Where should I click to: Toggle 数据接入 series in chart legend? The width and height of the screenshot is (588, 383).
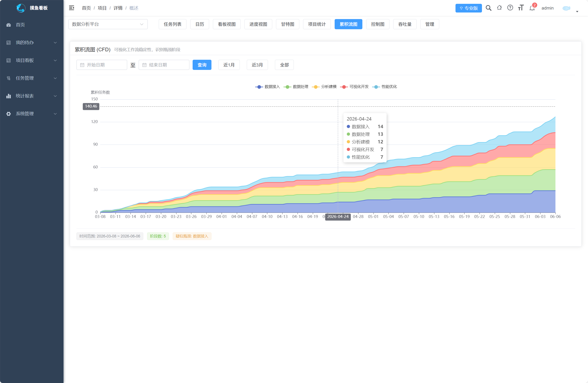coord(268,87)
